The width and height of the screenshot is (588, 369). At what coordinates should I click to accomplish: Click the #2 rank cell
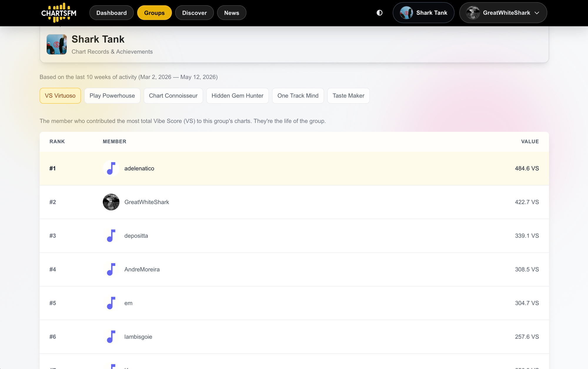[53, 202]
